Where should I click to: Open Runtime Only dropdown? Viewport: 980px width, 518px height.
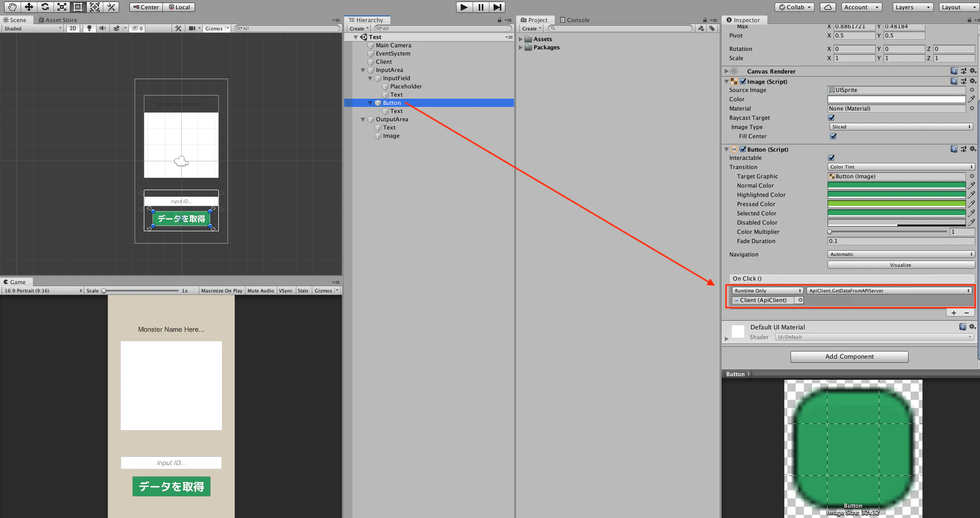coord(767,291)
